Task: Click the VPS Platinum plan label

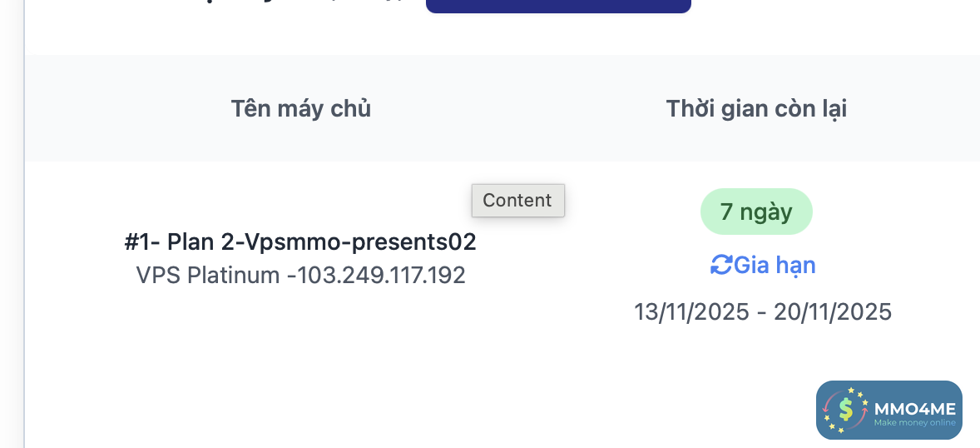Action: 208,275
